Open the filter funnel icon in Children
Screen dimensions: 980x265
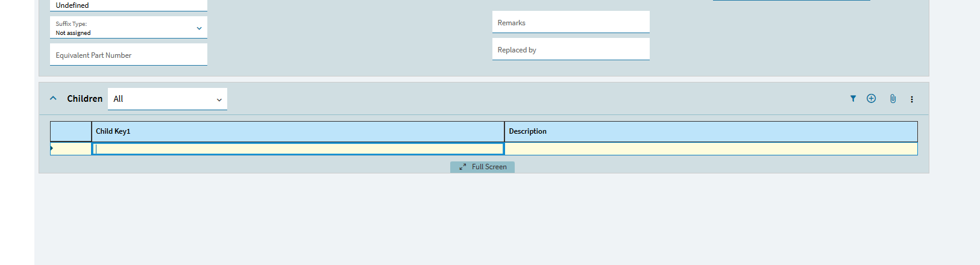pos(853,99)
